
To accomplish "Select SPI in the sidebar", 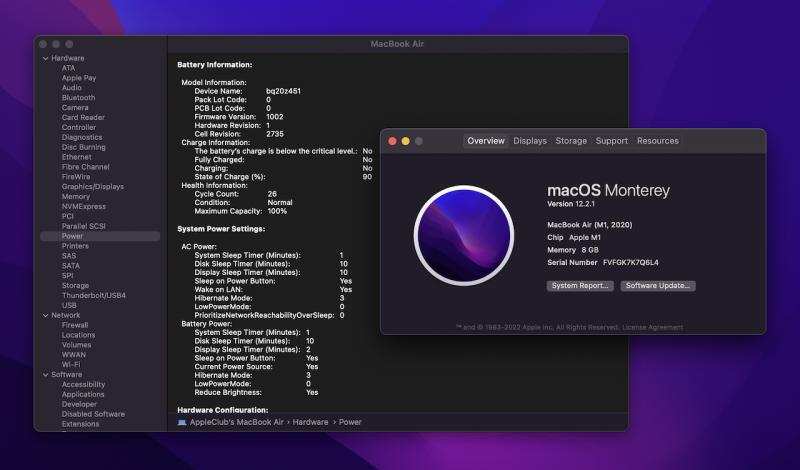I will (x=67, y=276).
